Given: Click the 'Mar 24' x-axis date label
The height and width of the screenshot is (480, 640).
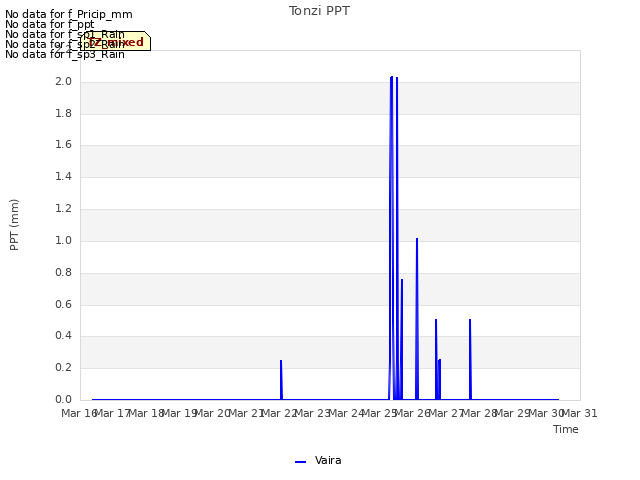Looking at the screenshot, I should click(x=346, y=413).
